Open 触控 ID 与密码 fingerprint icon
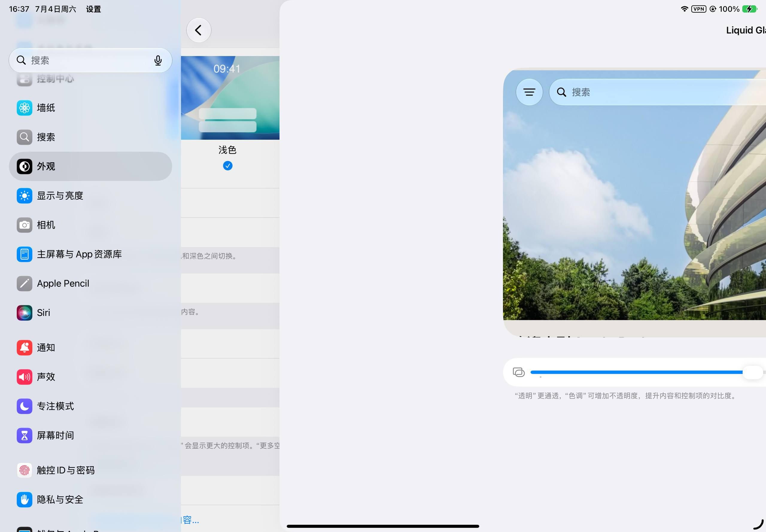766x532 pixels. 24,470
